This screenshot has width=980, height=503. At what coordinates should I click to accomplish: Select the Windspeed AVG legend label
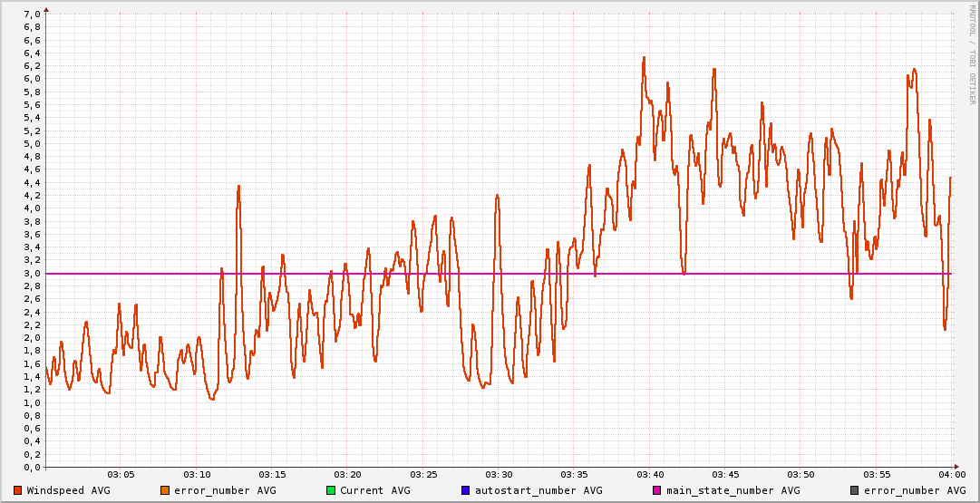[68, 490]
